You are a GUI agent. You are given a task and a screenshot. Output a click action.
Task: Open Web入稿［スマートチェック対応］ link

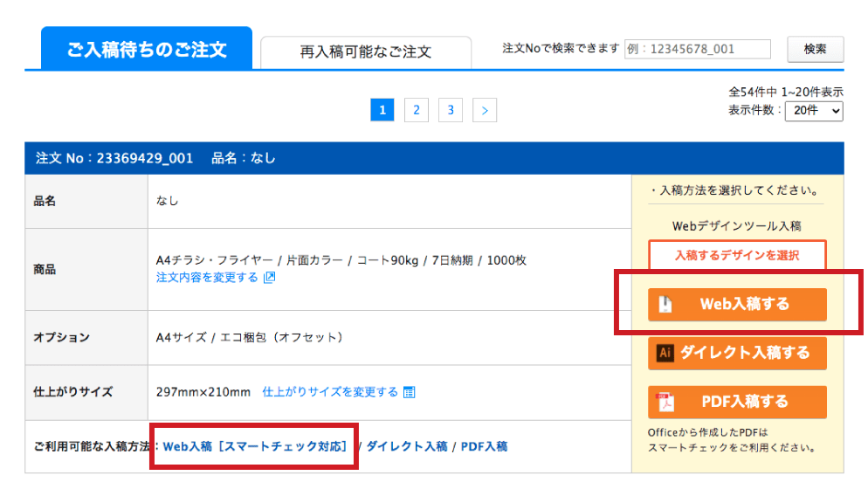255,446
